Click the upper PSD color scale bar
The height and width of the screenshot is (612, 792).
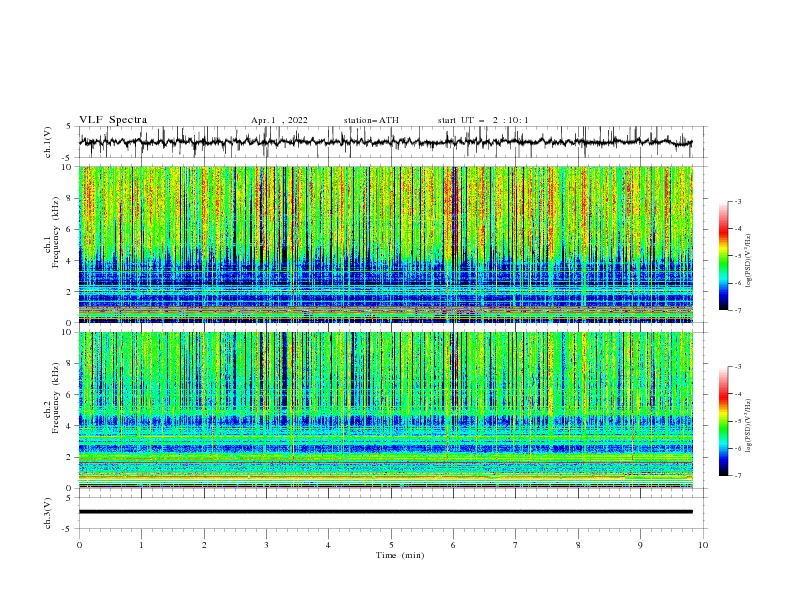(x=724, y=256)
